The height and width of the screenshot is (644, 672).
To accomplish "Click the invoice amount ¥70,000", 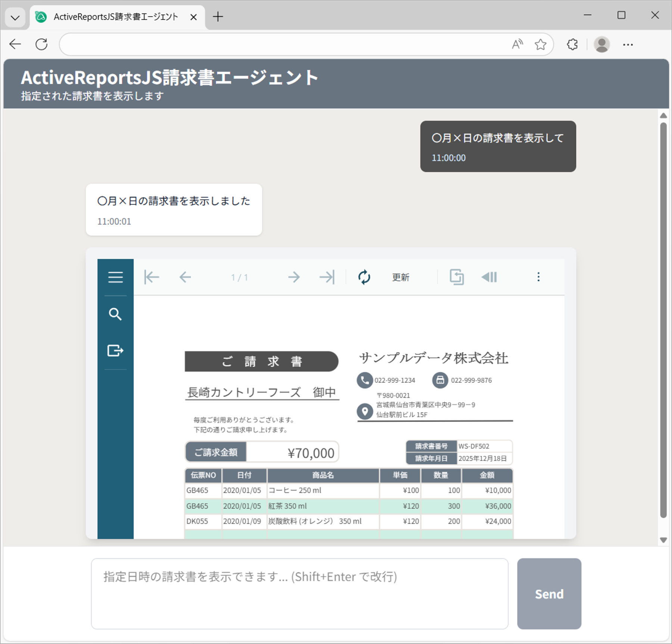I will [x=311, y=453].
